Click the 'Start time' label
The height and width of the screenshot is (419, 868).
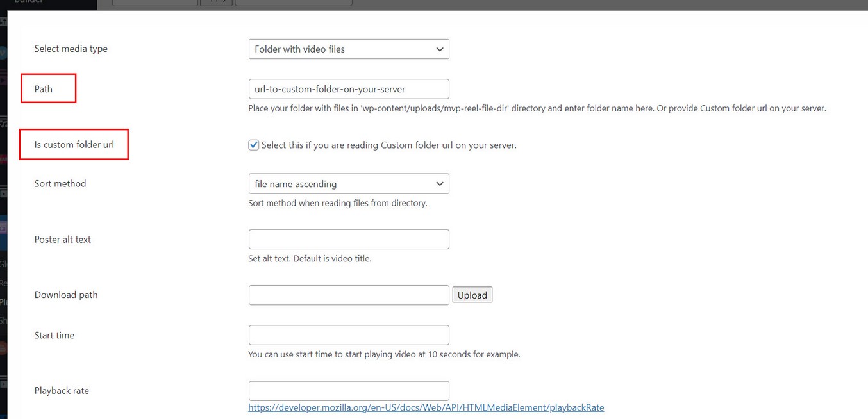[x=54, y=336]
